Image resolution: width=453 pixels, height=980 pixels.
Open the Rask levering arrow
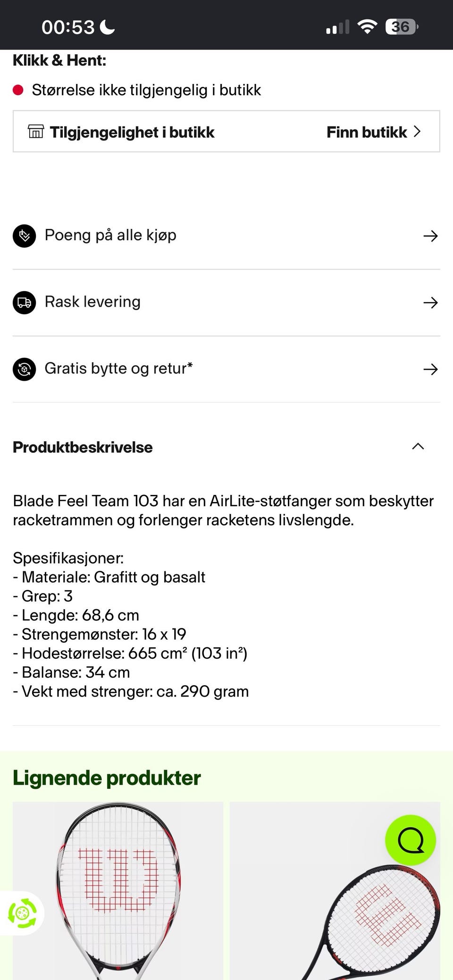coord(430,302)
